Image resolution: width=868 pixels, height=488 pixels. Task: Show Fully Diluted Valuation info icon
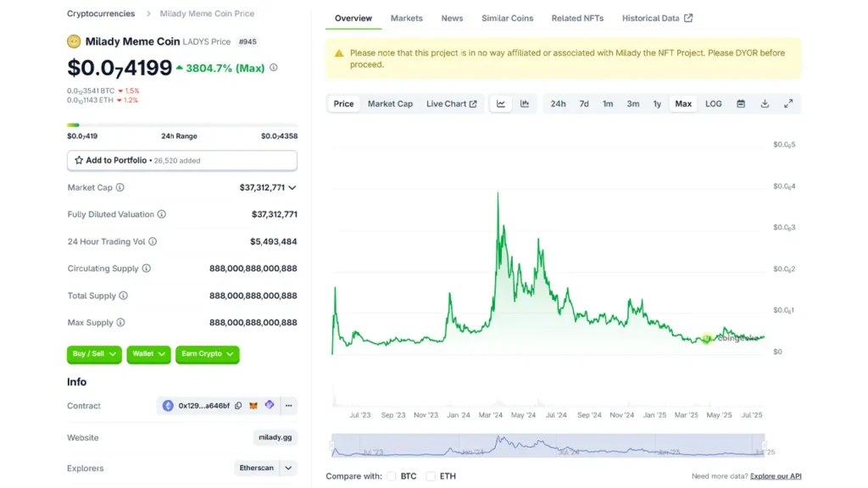(162, 214)
